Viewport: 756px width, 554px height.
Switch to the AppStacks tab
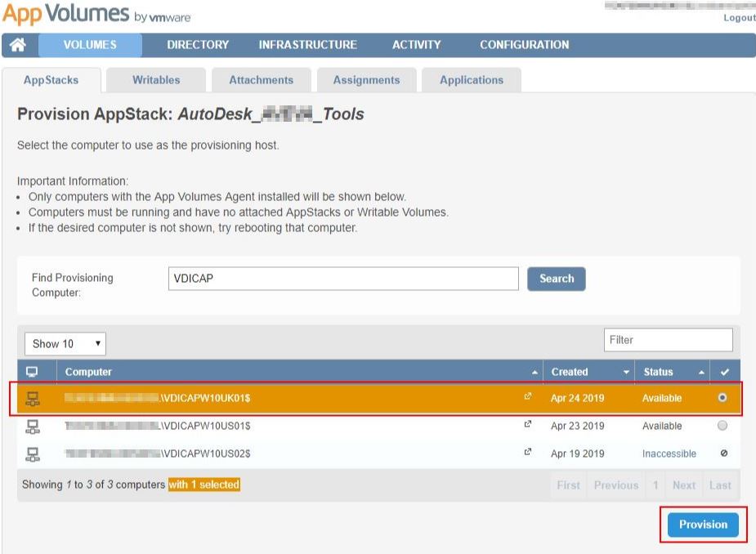(x=51, y=80)
